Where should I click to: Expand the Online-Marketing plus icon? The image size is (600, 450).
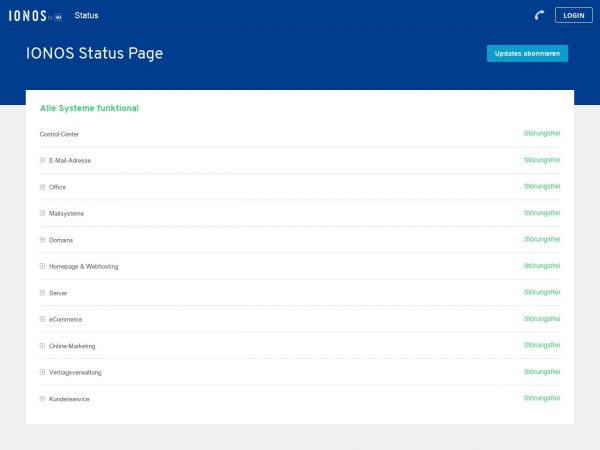[x=42, y=346]
